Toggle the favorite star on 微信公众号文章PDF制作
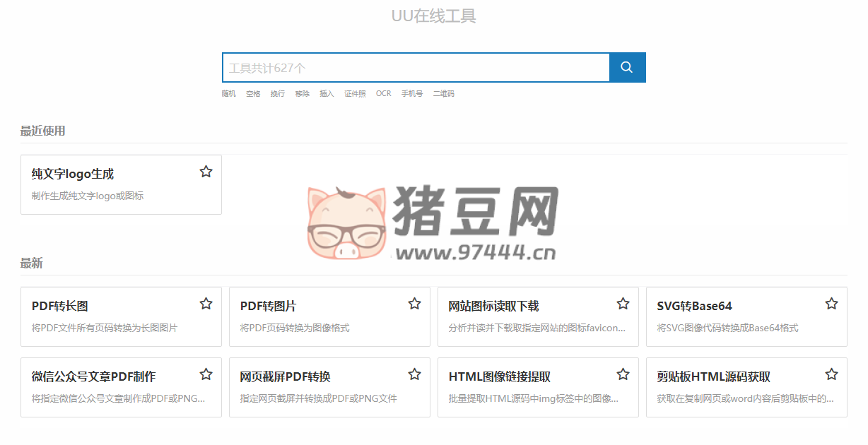868x445 pixels. (x=206, y=374)
